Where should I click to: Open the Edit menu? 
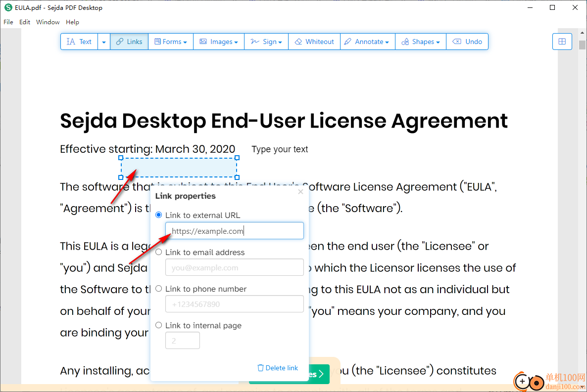point(25,22)
